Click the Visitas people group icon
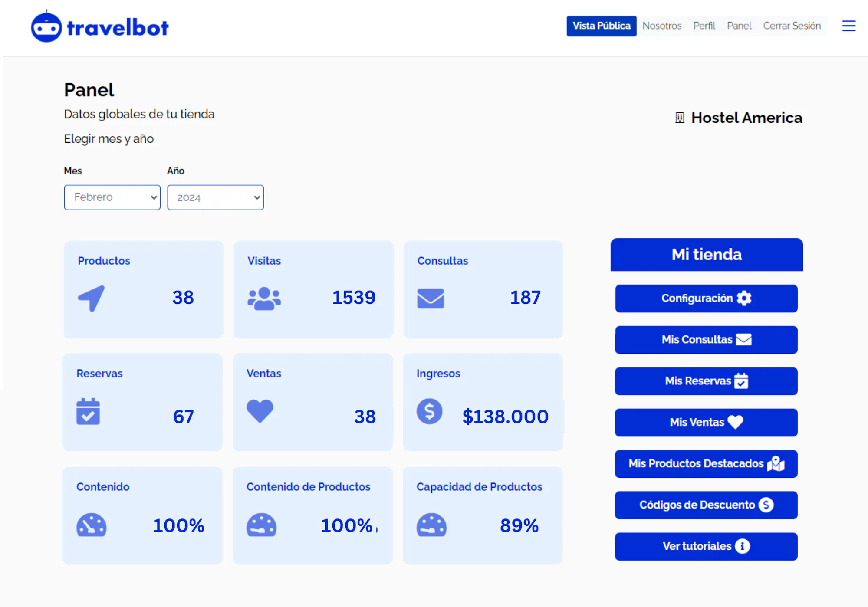Screen dimensions: 868x607 point(264,299)
